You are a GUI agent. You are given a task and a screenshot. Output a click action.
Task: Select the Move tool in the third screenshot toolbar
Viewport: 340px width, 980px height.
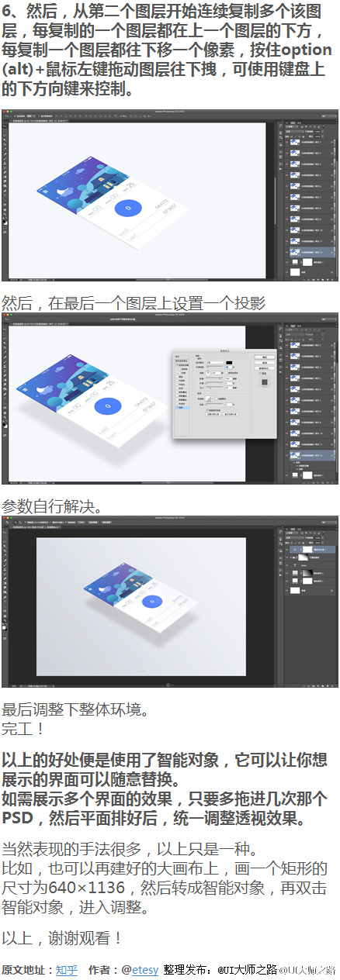5,534
